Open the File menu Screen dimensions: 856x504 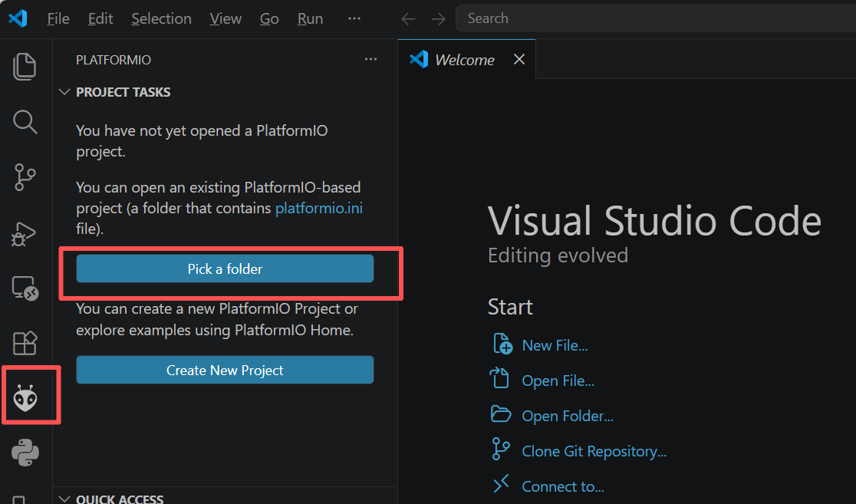(58, 19)
